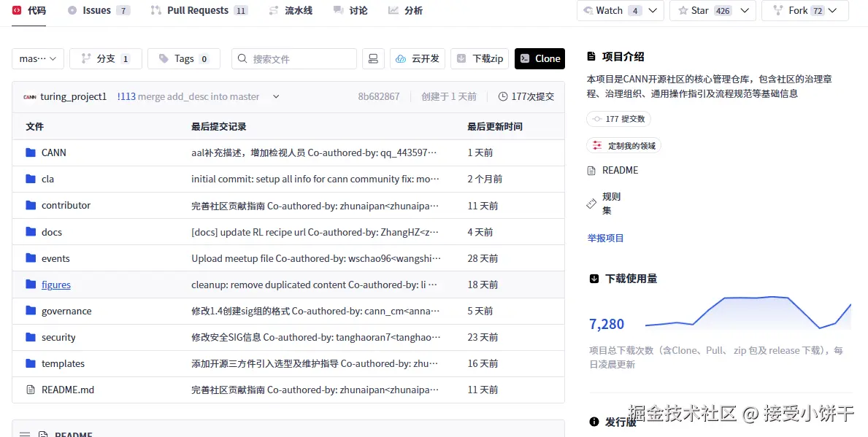Open the Issues tab
This screenshot has width=868, height=437.
point(99,10)
